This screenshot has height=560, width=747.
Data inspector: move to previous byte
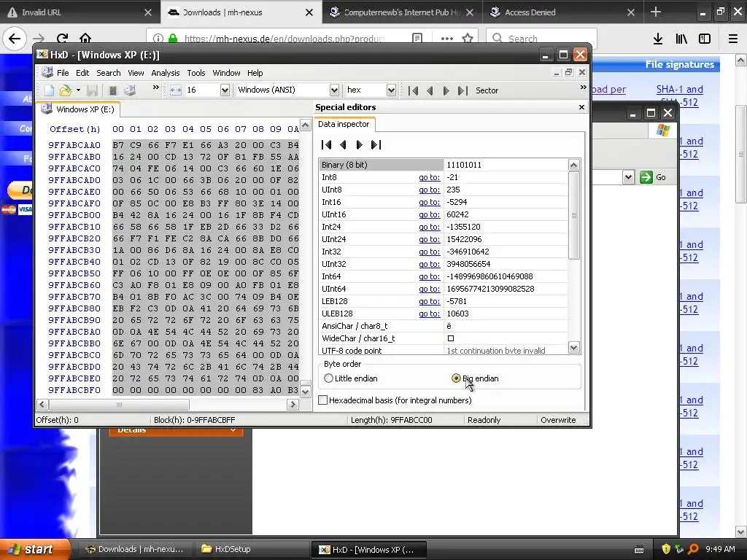(x=343, y=145)
